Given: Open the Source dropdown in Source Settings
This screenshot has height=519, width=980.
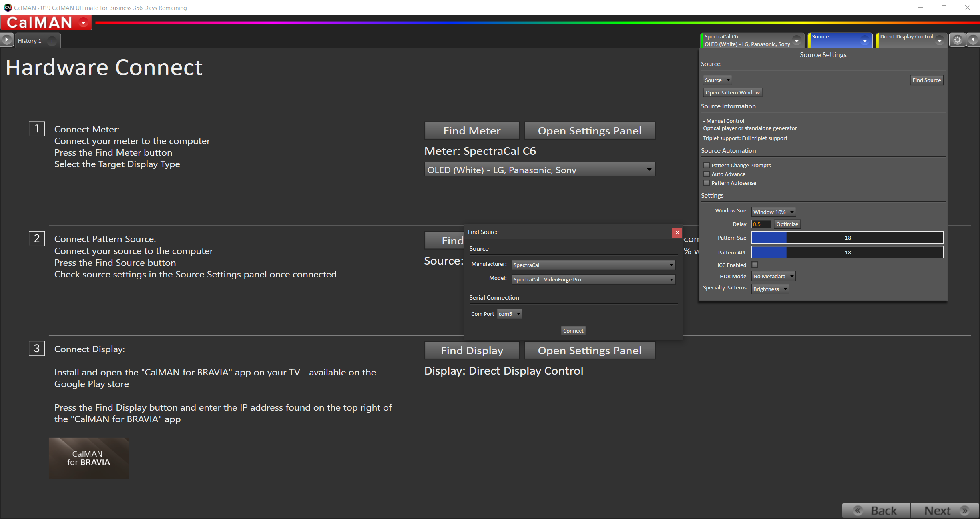Looking at the screenshot, I should click(717, 80).
